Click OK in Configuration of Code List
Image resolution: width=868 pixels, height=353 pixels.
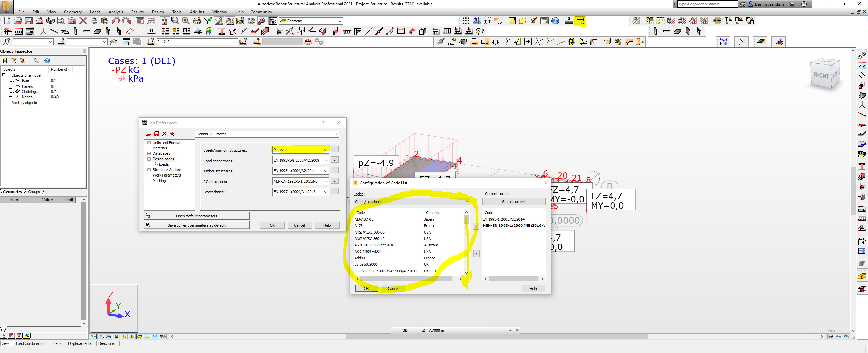[x=367, y=289]
